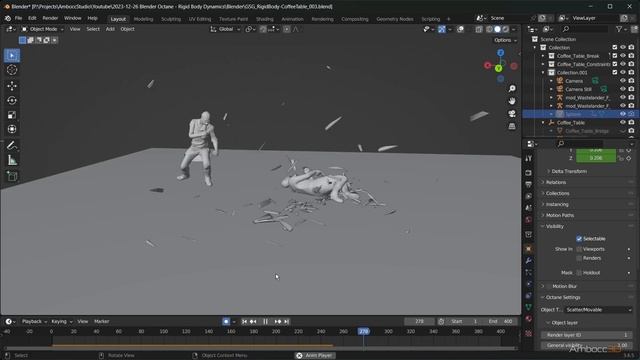Toggle Selectable checkbox under Visibility
640x360 pixels.
pyautogui.click(x=579, y=239)
